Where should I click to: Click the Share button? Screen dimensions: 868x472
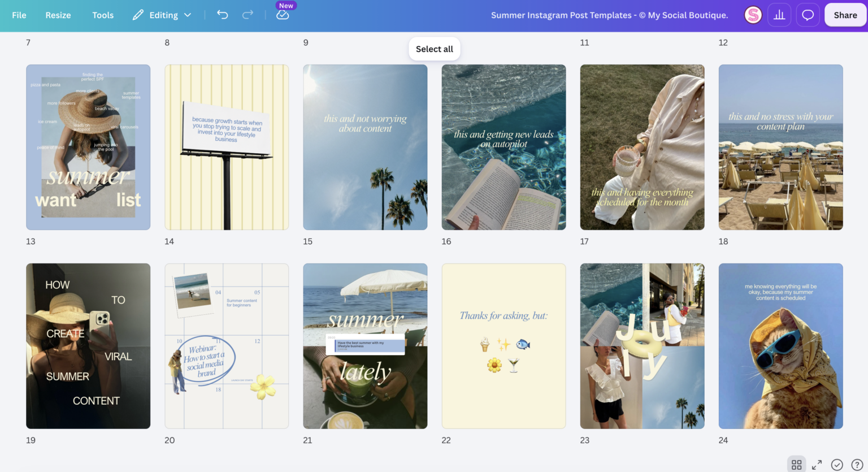pos(845,15)
